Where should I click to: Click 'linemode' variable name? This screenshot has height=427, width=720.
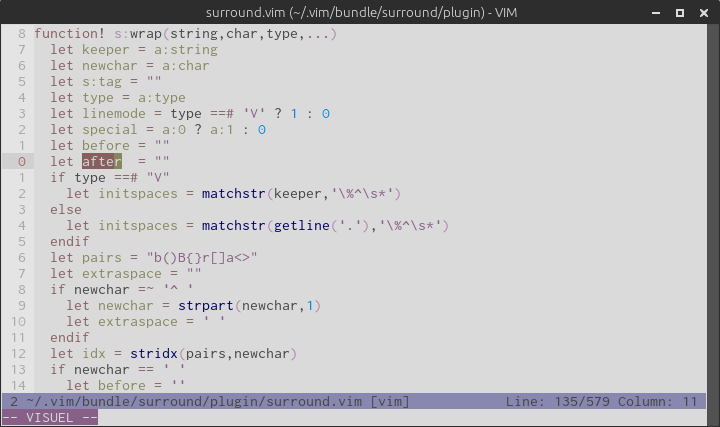pos(114,114)
